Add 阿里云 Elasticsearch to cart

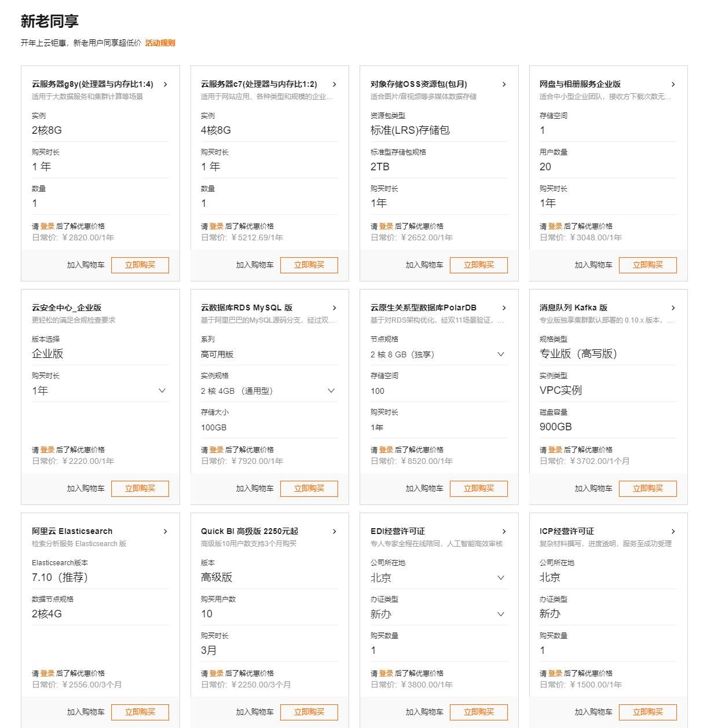[x=86, y=712]
